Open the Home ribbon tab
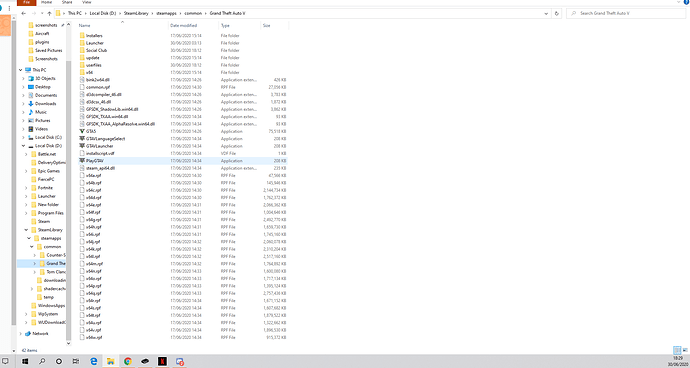This screenshot has height=368, width=690. pyautogui.click(x=46, y=2)
